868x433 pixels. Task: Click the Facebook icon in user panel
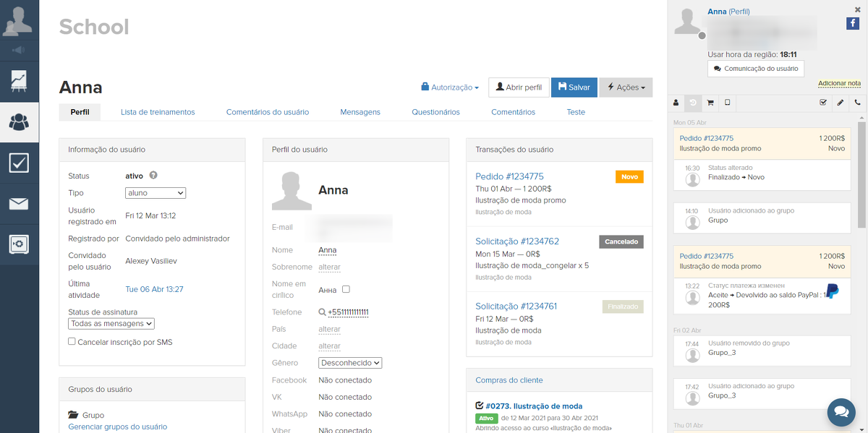click(x=853, y=24)
